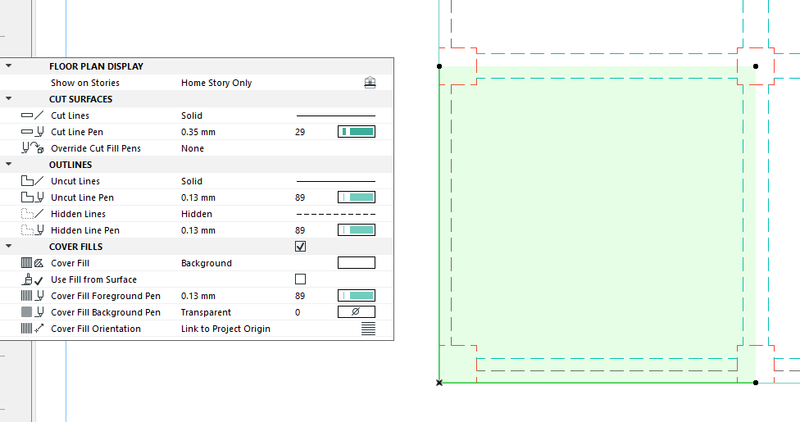800x422 pixels.
Task: Click the Uncut Lines row icon
Action: point(32,181)
